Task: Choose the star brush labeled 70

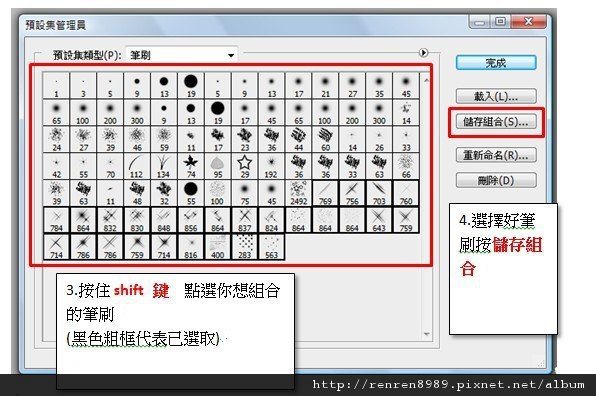Action: 110,167
